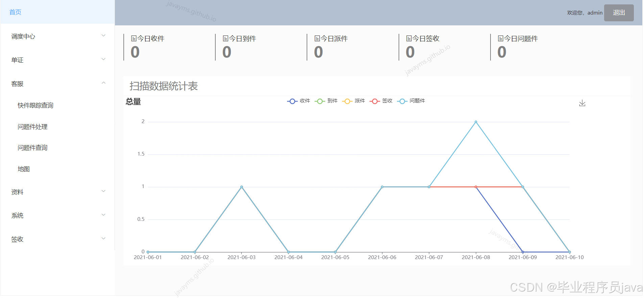Screen dimensions: 644x298
Task: Click the 今日问题件 card icon
Action: point(501,39)
